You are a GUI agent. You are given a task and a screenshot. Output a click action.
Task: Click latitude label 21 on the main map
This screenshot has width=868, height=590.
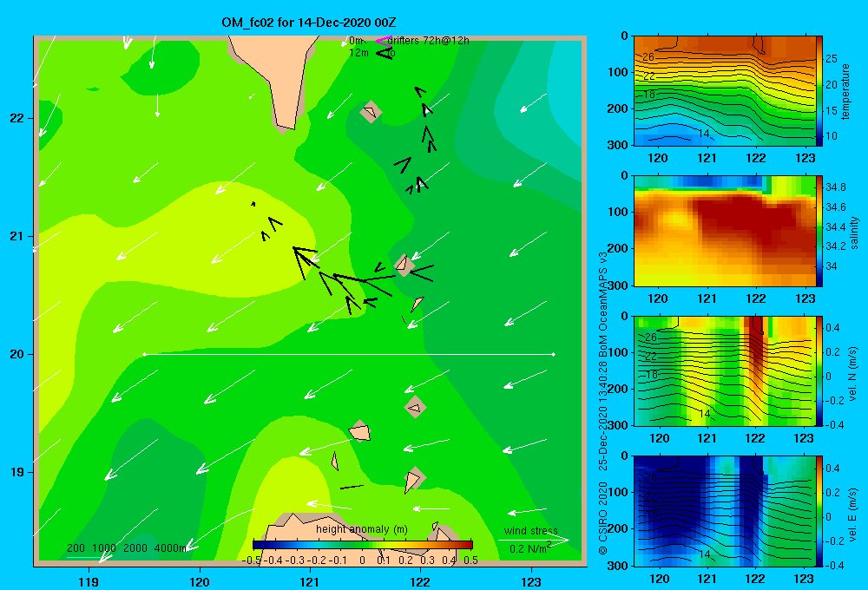point(16,236)
